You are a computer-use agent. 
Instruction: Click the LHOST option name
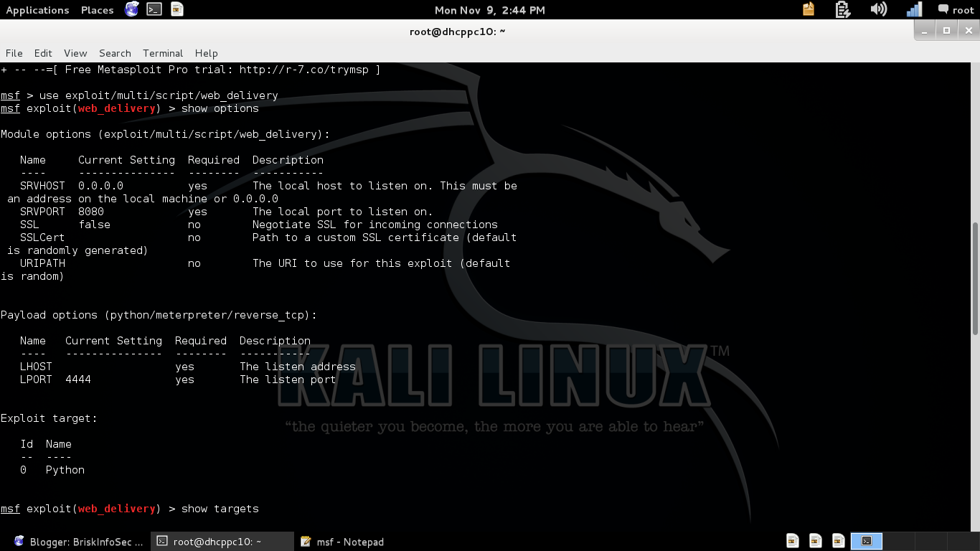point(36,367)
